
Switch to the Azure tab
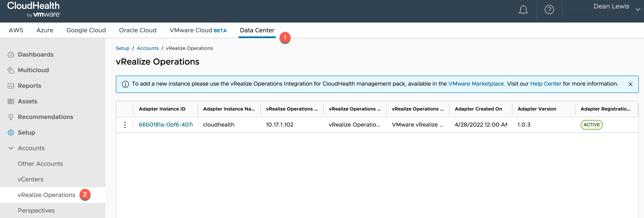(x=45, y=30)
